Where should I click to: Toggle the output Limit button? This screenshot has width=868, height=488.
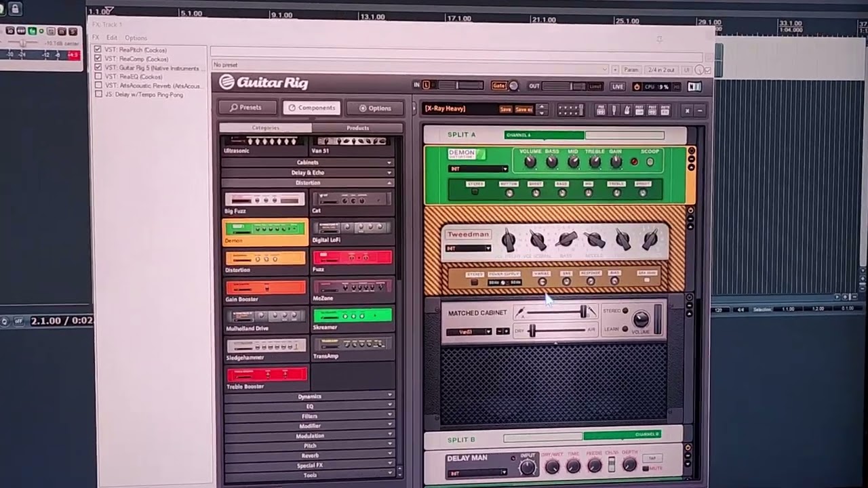point(595,87)
